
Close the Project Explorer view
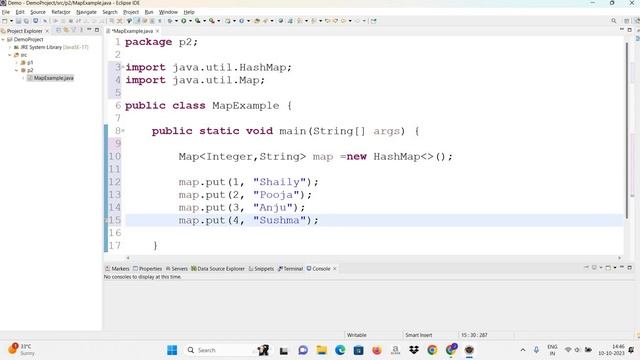[47, 31]
